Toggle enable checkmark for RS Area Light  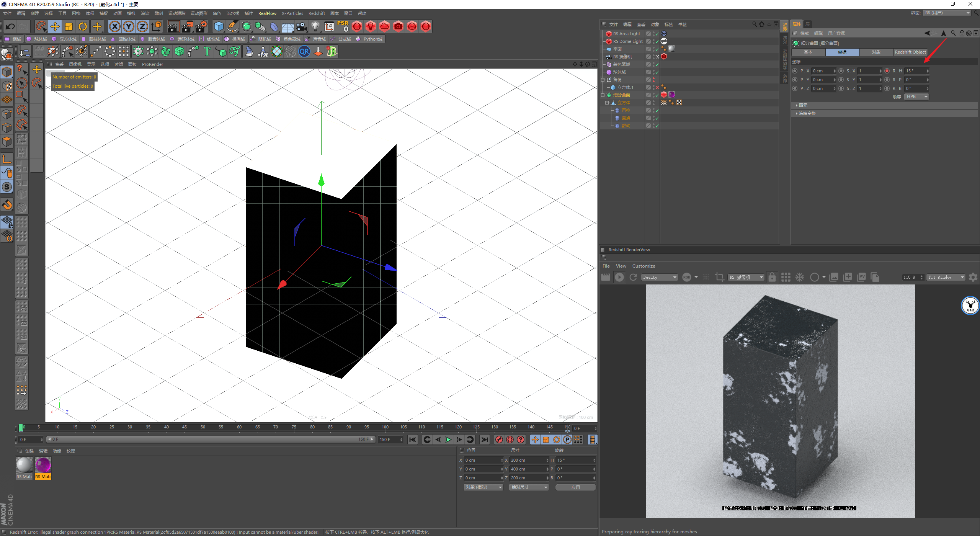[x=657, y=34]
